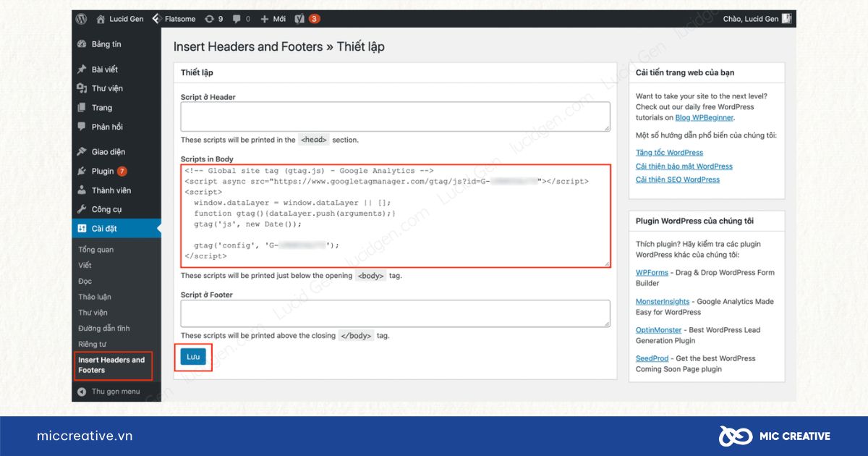The image size is (868, 456).
Task: Open SeedProd plugin link
Action: click(x=652, y=358)
